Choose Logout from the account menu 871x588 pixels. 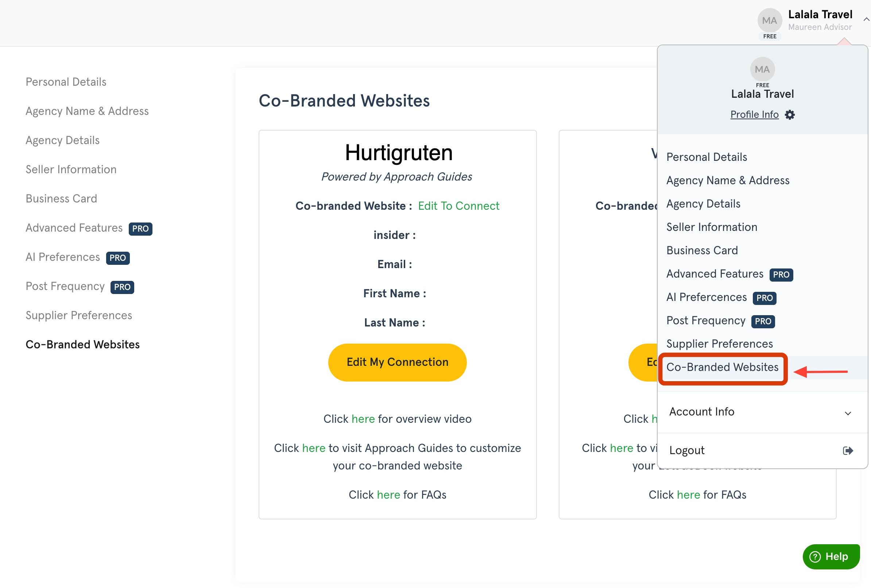(686, 450)
